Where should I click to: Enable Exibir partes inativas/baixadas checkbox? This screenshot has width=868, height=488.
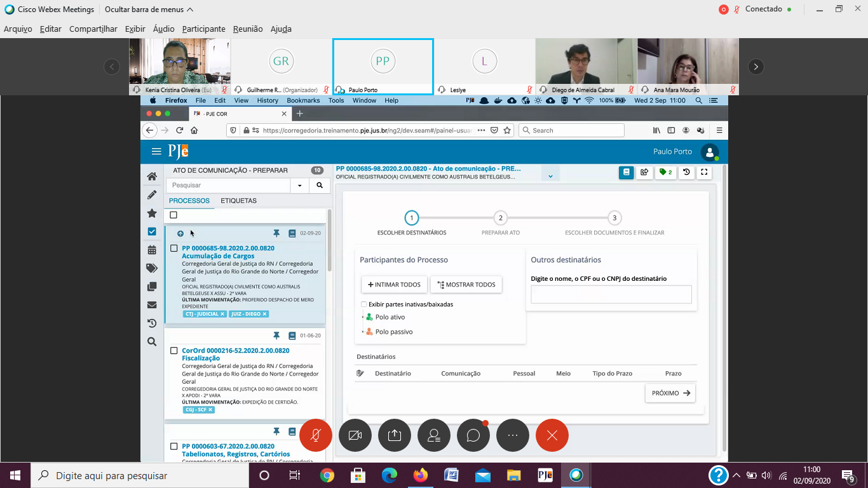click(x=364, y=304)
